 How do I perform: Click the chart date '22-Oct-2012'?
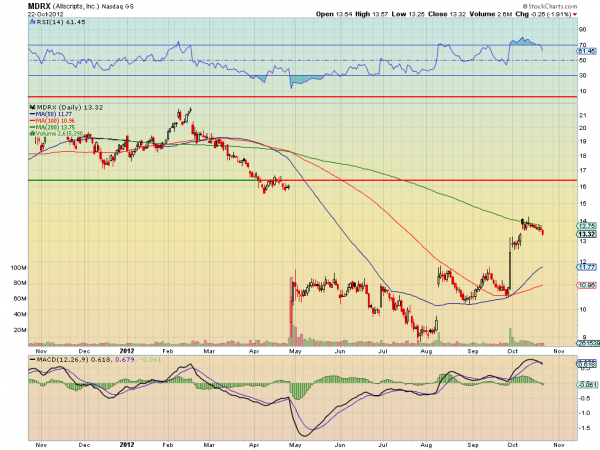(46, 14)
